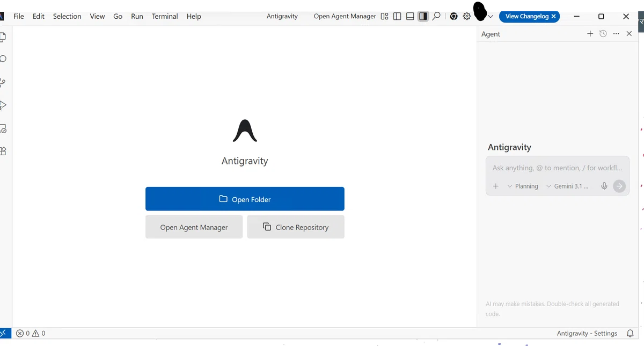Viewport: 644px width, 346px height.
Task: Click Antigravity - Settings in status bar
Action: (x=587, y=333)
